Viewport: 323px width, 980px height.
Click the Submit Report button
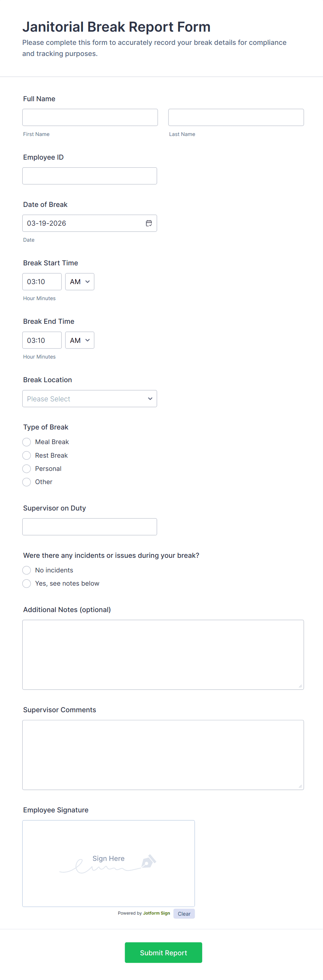pyautogui.click(x=163, y=952)
